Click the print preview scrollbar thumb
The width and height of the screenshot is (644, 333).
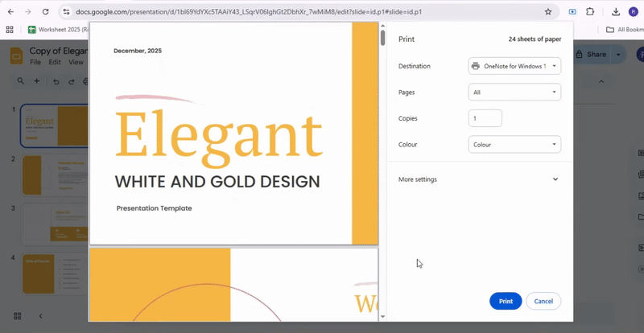coord(382,37)
